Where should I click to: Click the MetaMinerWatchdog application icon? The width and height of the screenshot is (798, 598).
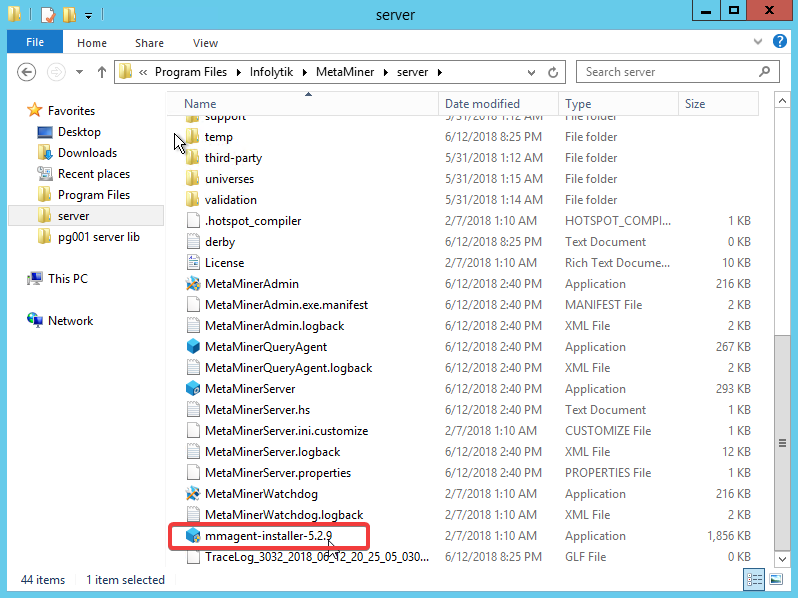pos(193,494)
